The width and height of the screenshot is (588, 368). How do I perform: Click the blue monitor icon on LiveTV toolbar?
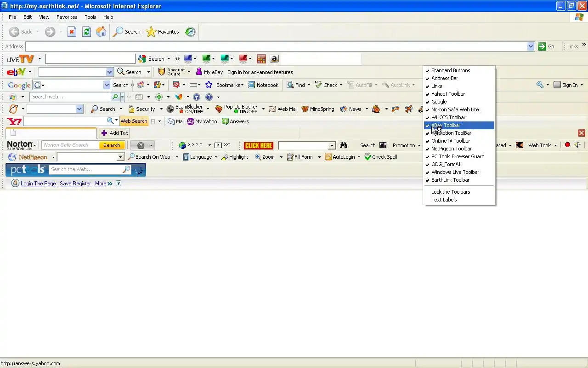[x=188, y=59]
